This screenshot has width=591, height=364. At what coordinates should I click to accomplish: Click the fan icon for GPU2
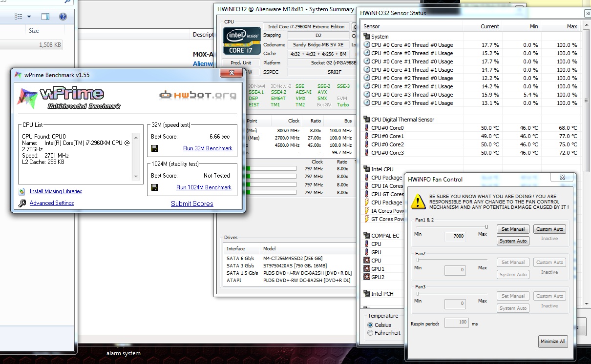pyautogui.click(x=367, y=277)
